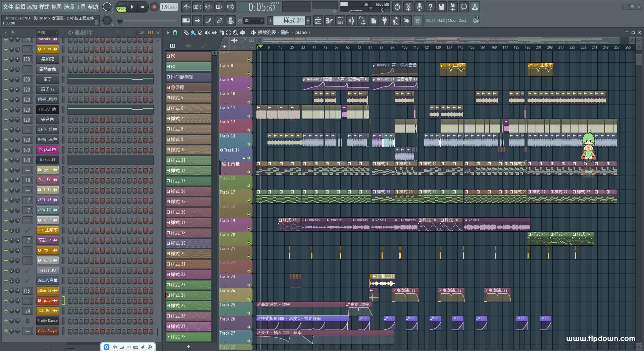Image resolution: width=644 pixels, height=351 pixels.
Task: Open the mixer window icon
Action: click(351, 21)
